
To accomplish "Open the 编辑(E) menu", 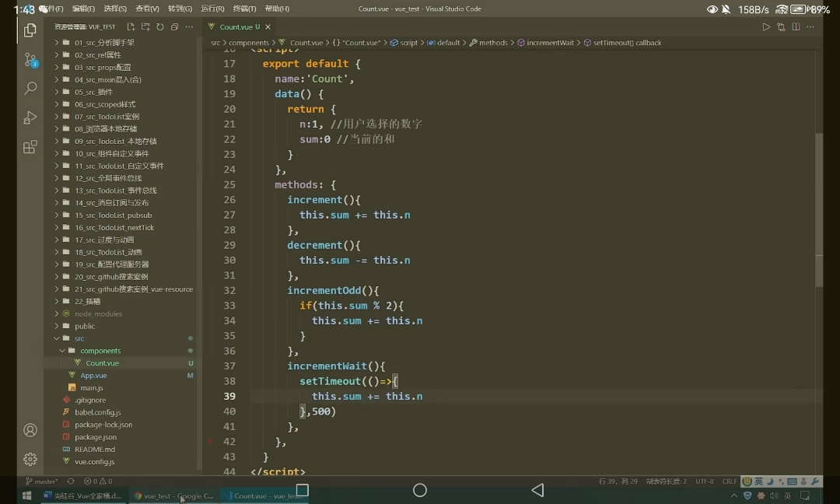I will click(x=83, y=9).
